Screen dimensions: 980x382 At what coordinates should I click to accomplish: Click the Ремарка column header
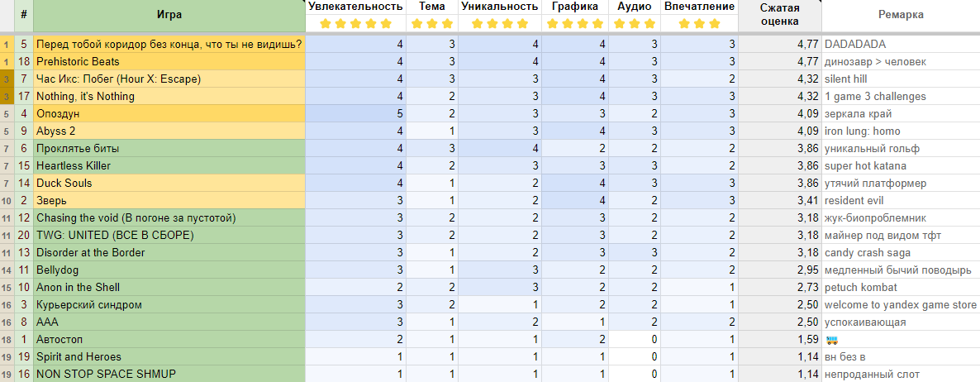click(x=901, y=15)
